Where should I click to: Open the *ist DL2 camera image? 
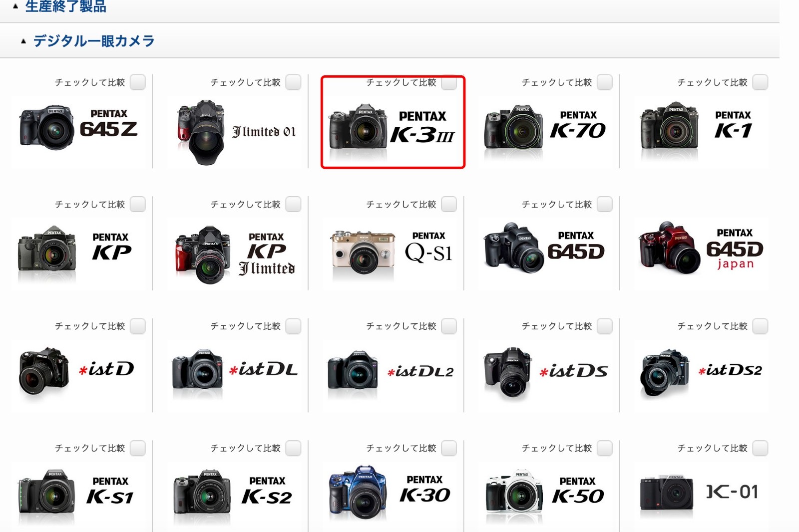(353, 370)
